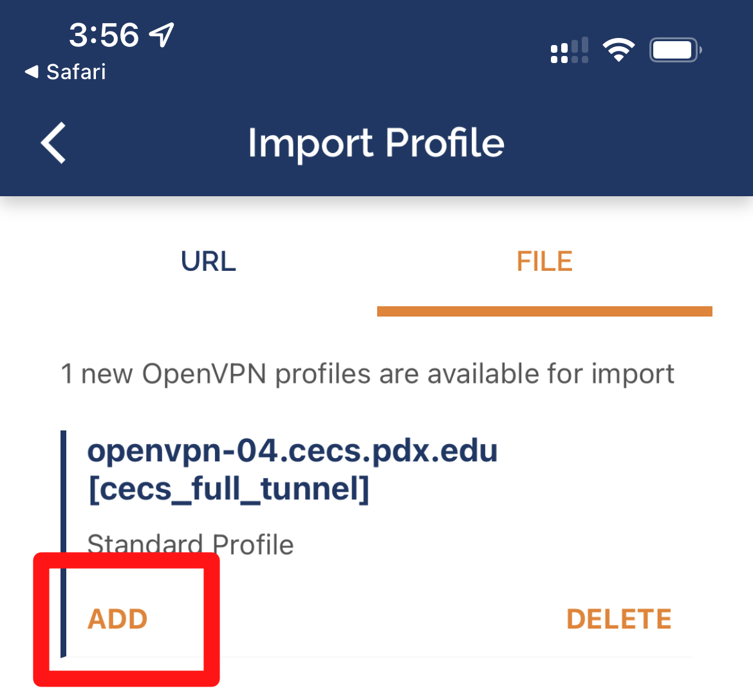753x700 pixels.
Task: Tap the back chevron to leave Import Profile
Action: pos(53,143)
